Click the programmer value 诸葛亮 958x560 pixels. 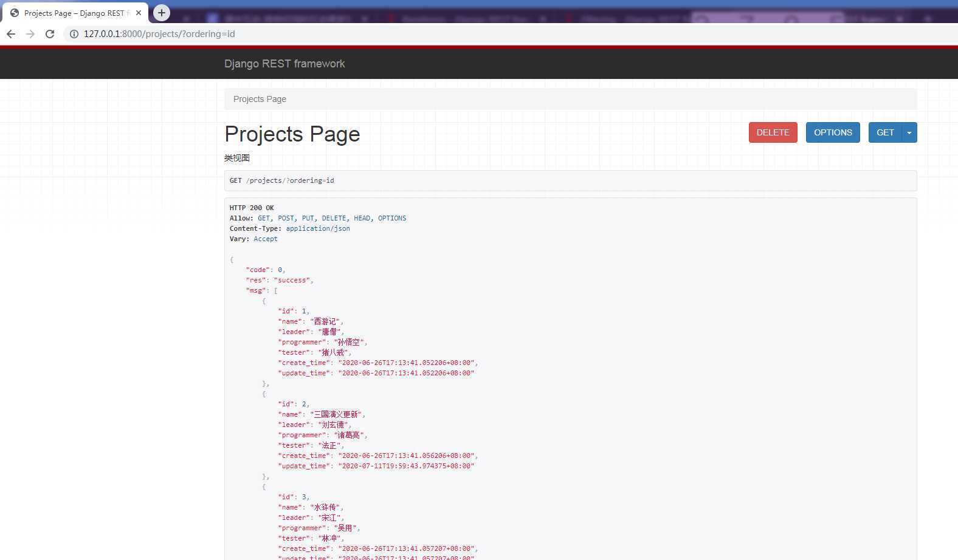(x=350, y=435)
